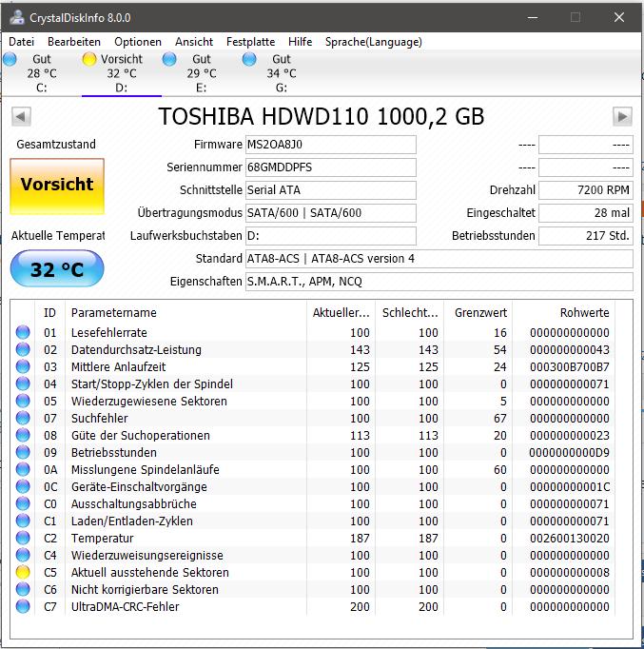Click the Drehzahl value 7200 RPM

click(x=585, y=190)
